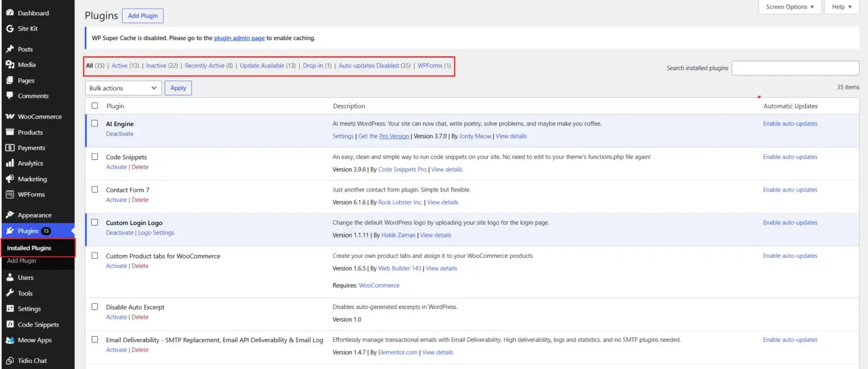Check Custom Product tabs for WooCommerce checkbox
868x369 pixels.
click(x=95, y=256)
